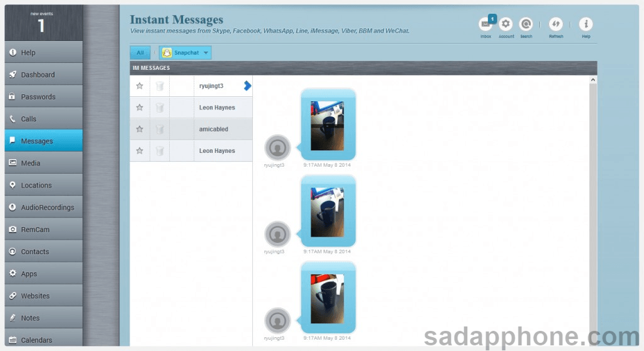
Task: Expand the ryujingt3 conversation blue arrow
Action: tap(247, 86)
